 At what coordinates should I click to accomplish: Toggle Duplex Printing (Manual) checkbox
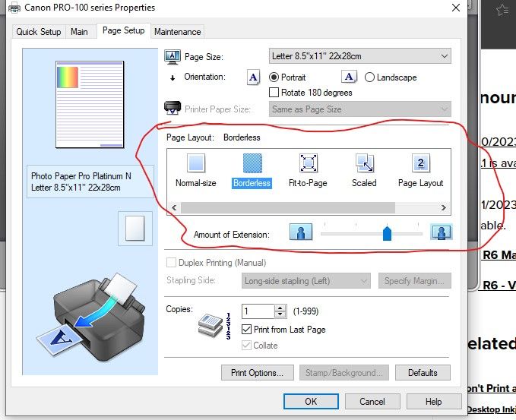tap(171, 263)
